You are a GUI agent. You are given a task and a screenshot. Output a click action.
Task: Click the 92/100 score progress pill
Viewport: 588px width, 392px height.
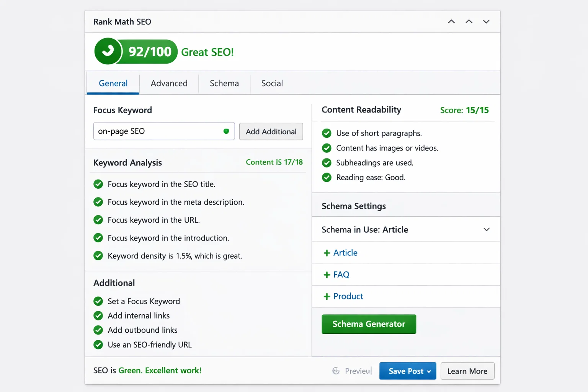pyautogui.click(x=150, y=52)
